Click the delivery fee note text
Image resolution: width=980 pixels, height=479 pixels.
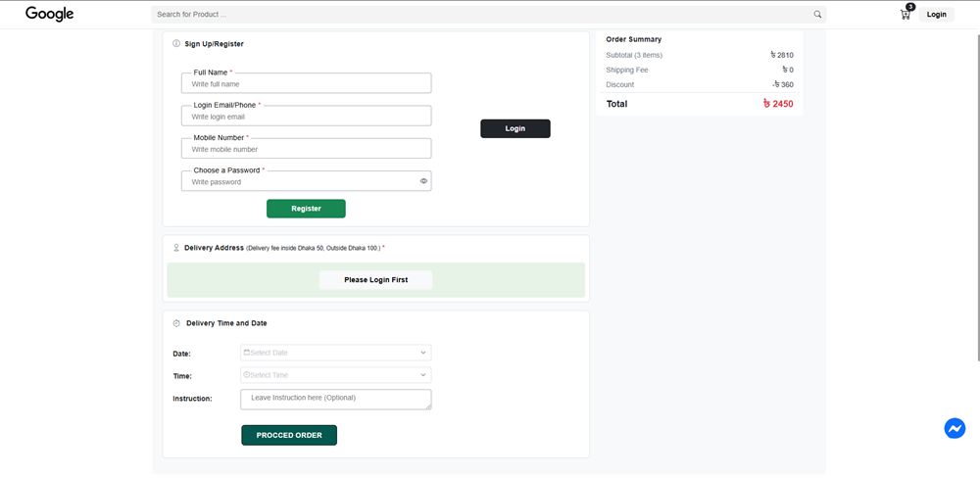point(314,249)
